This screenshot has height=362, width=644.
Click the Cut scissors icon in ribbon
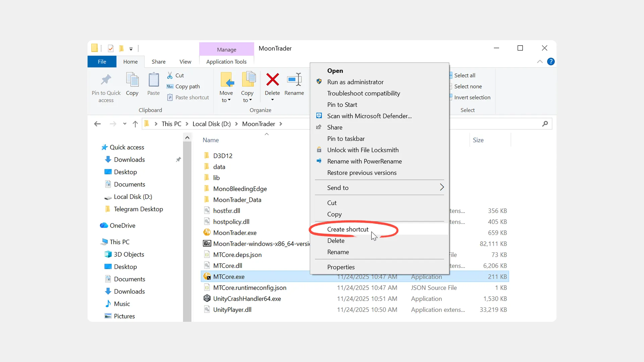coord(170,75)
